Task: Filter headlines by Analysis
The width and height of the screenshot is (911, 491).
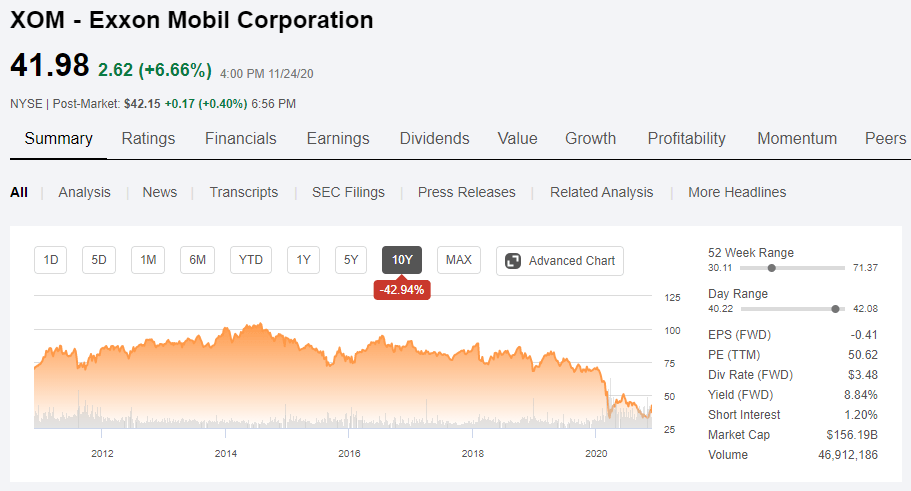Action: coord(84,192)
